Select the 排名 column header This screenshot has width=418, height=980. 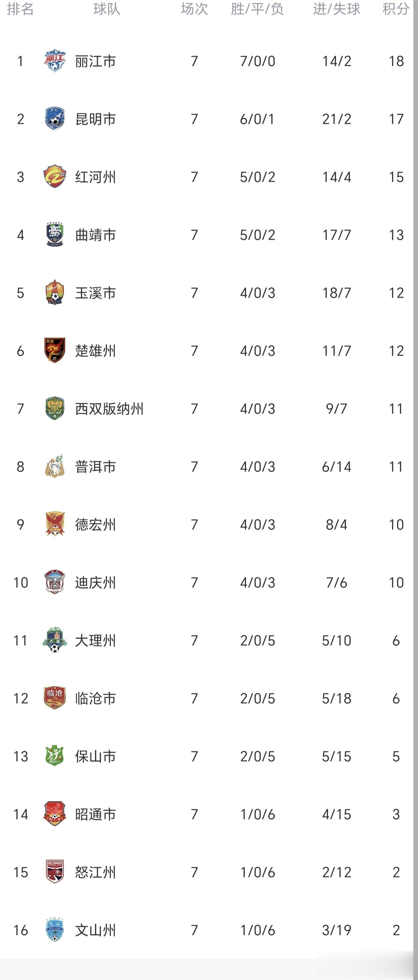pyautogui.click(x=20, y=9)
